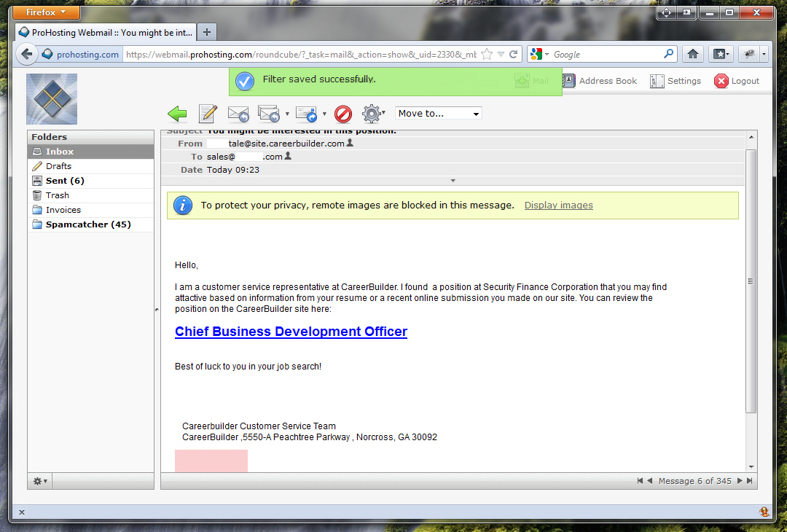Close the add-on bar with X
Viewport: 787px width, 532px height.
pos(22,512)
